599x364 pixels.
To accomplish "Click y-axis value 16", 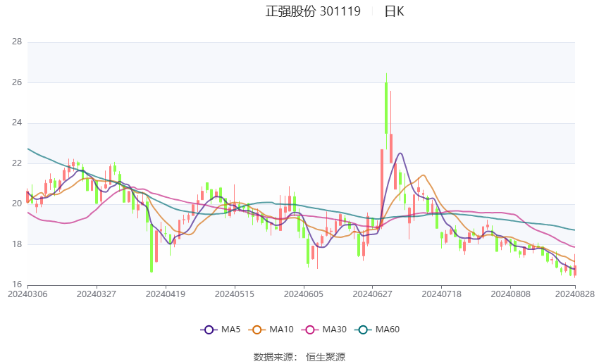I will [17, 284].
